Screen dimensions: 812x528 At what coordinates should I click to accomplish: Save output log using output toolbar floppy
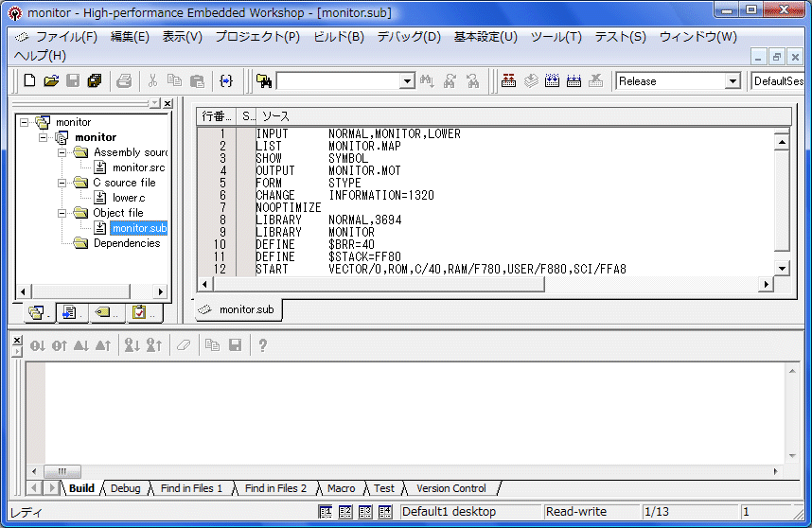tap(235, 345)
